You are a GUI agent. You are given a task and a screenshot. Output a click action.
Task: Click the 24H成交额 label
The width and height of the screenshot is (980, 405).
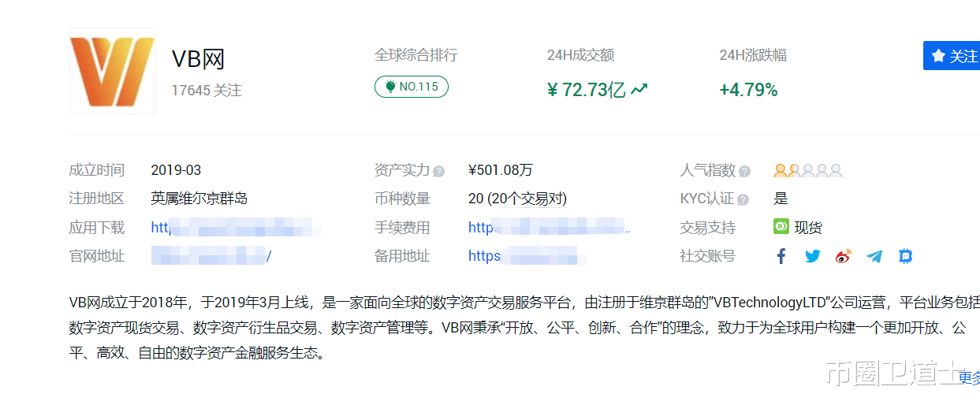coord(580,55)
